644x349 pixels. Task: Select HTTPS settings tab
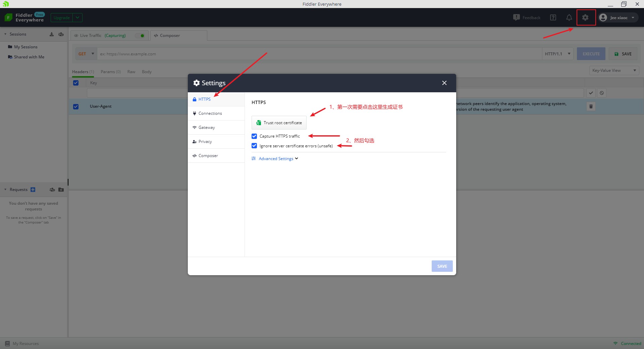(x=216, y=99)
